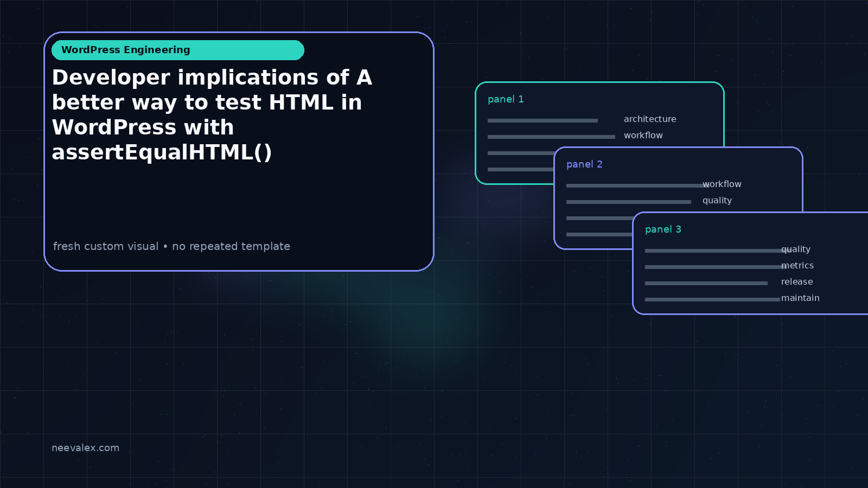The width and height of the screenshot is (868, 488).
Task: Select the 'panel 3' title
Action: click(x=663, y=229)
